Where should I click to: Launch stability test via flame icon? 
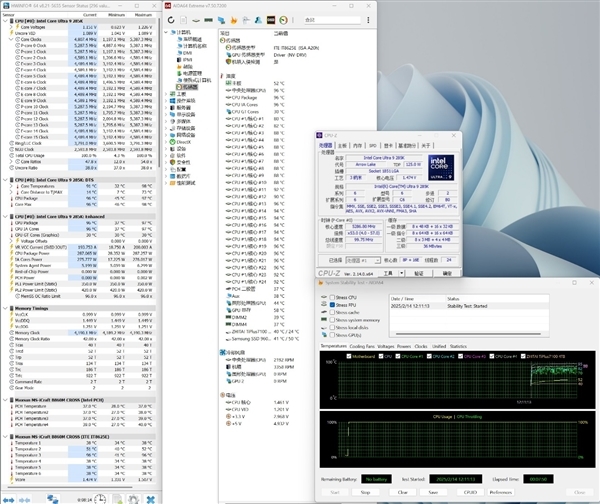point(233,20)
